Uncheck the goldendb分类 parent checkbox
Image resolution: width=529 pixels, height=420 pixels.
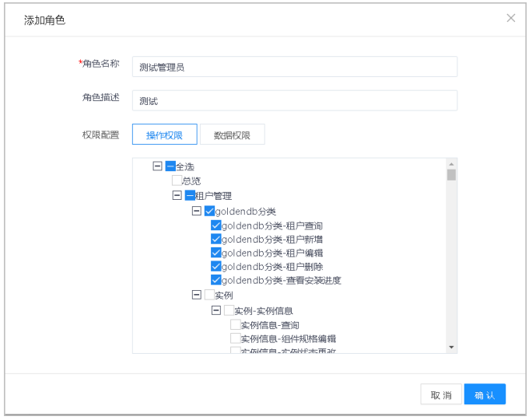(x=209, y=211)
